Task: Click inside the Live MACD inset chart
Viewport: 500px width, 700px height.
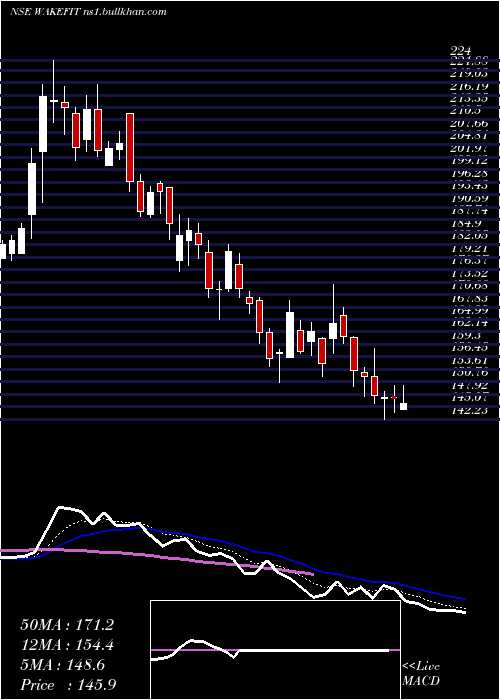Action: [x=275, y=650]
